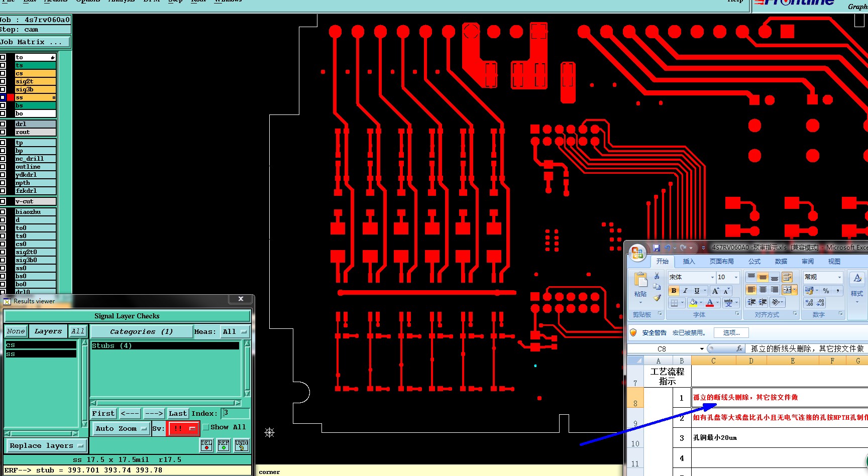The image size is (868, 476).
Task: Click the 选项... security options button
Action: pos(731,332)
